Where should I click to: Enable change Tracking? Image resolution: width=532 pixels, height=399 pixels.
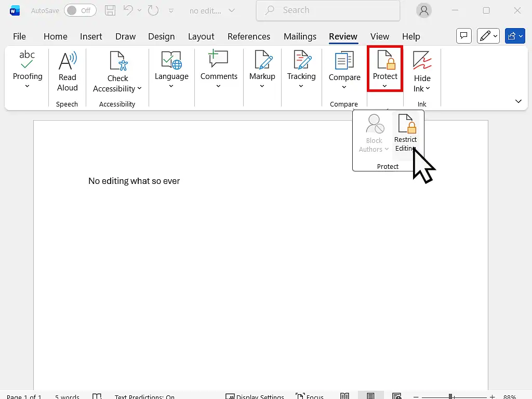pyautogui.click(x=301, y=70)
